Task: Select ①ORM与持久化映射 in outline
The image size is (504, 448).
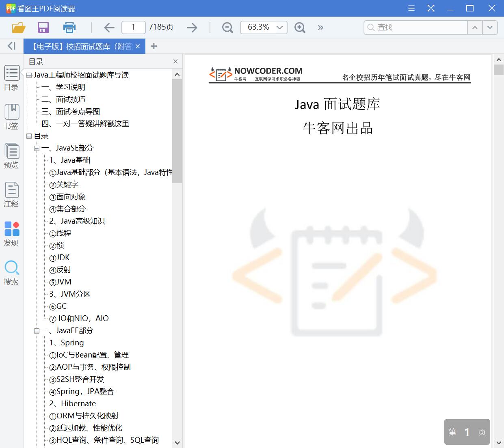Action: pyautogui.click(x=84, y=416)
